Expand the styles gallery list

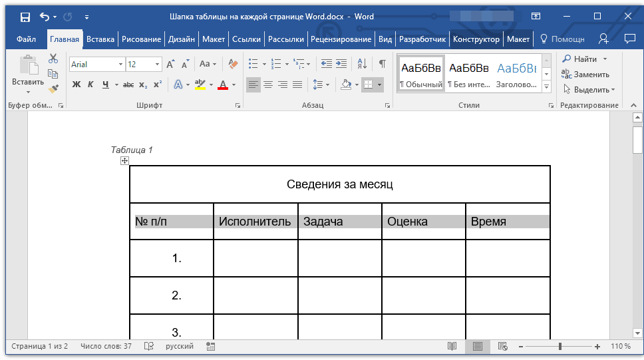pyautogui.click(x=547, y=87)
